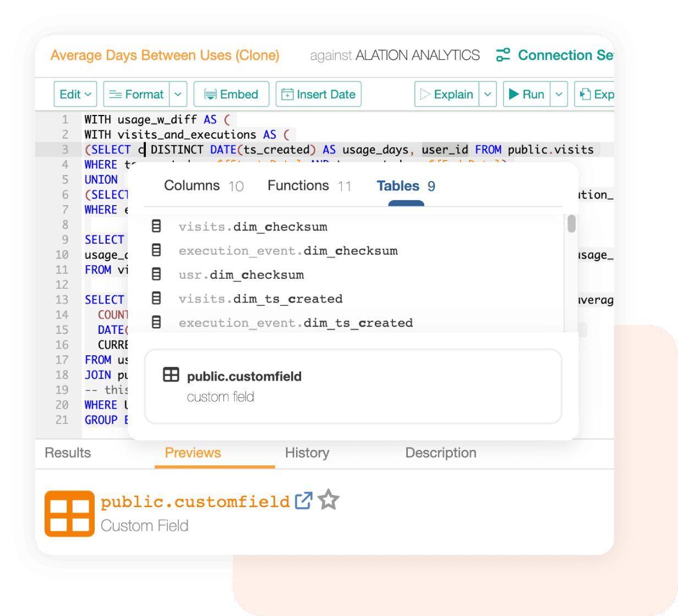678x616 pixels.
Task: Switch to the History tab
Action: 307,453
